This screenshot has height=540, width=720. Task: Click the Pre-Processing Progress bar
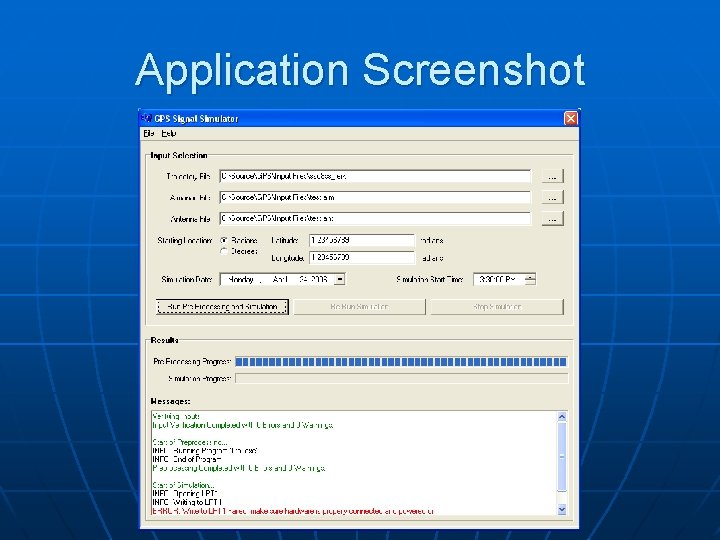point(401,362)
